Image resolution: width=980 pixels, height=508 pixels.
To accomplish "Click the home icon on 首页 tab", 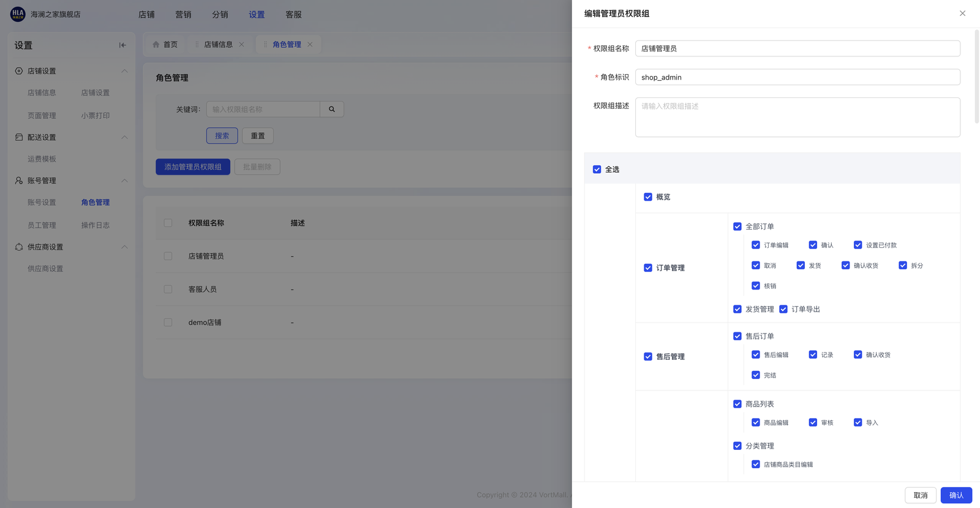I will tap(156, 45).
